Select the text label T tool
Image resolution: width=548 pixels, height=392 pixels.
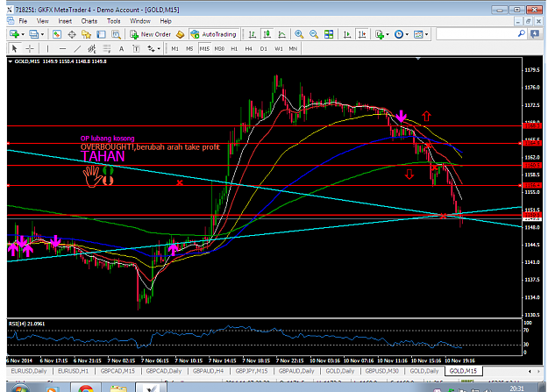(x=136, y=48)
